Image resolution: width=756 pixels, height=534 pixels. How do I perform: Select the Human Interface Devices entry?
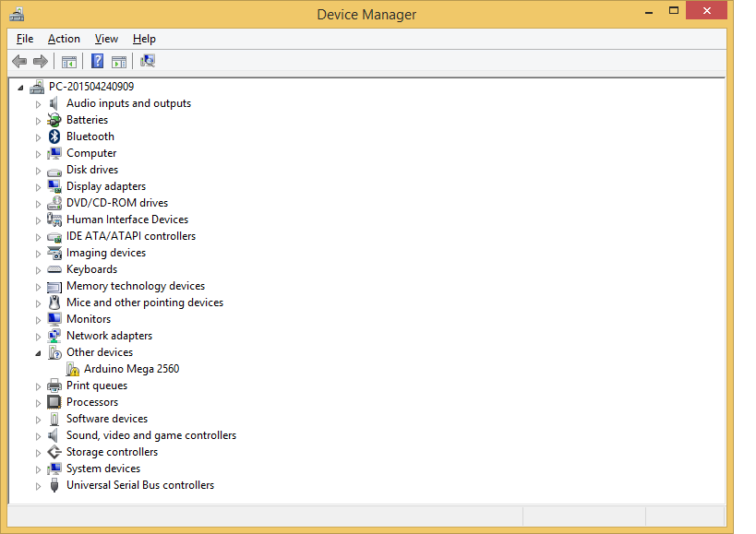pos(126,220)
